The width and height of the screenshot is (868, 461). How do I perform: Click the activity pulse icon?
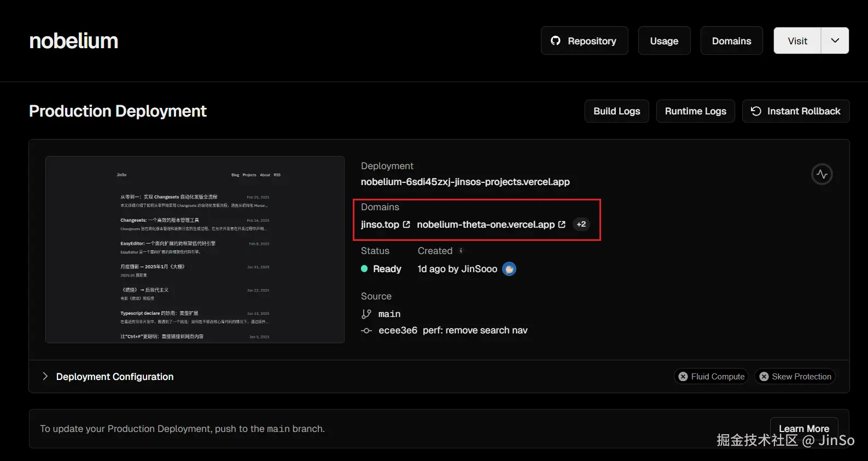822,174
